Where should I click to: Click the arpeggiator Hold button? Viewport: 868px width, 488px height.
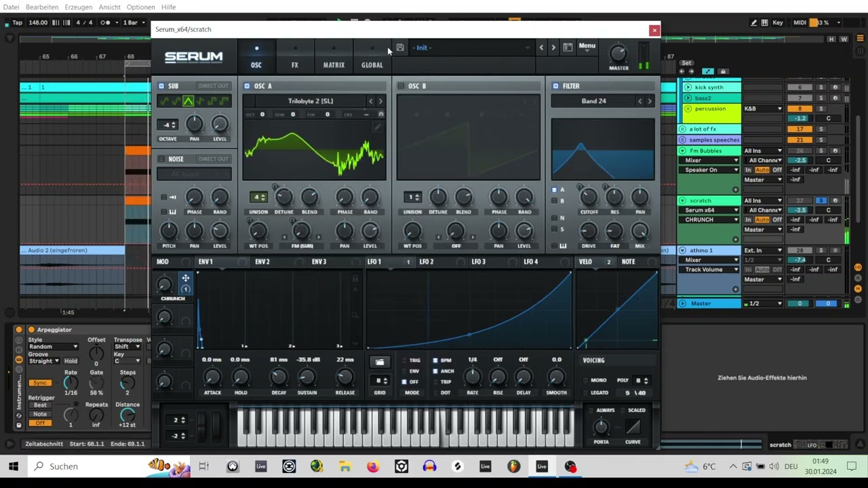tap(71, 361)
